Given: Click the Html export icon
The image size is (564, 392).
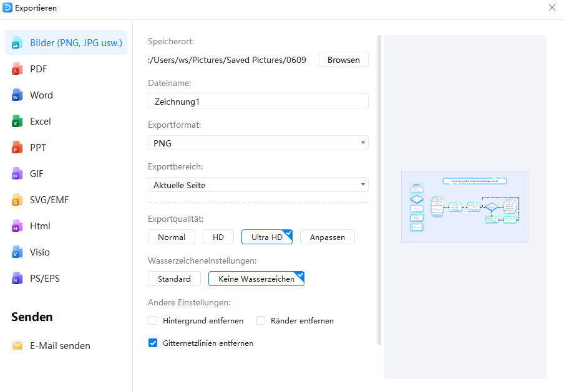Looking at the screenshot, I should (17, 226).
